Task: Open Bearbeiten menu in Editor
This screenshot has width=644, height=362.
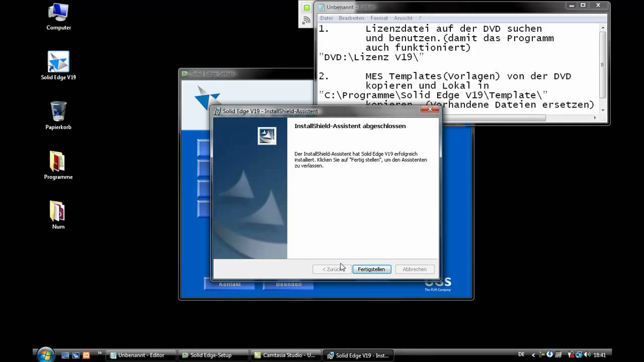Action: pyautogui.click(x=351, y=18)
